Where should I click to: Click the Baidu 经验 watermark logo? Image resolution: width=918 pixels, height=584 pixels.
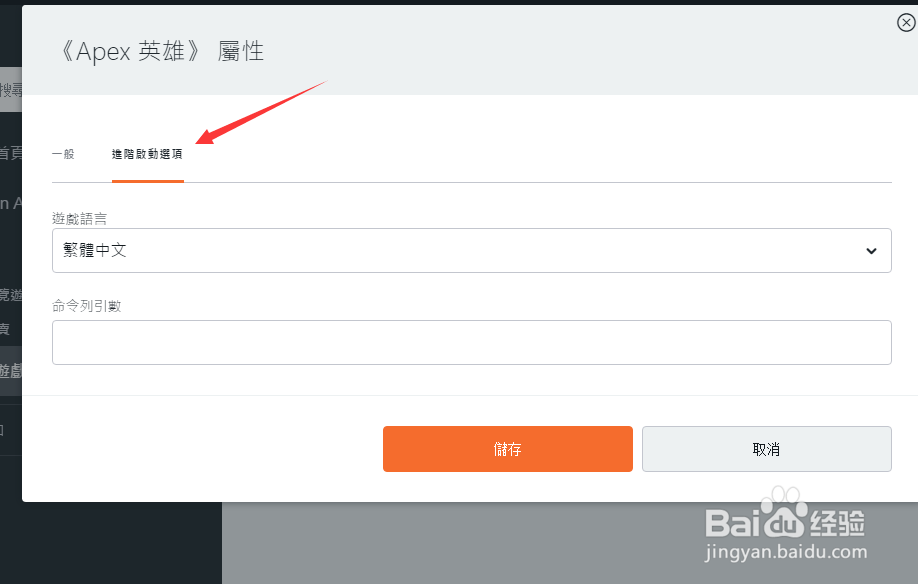pyautogui.click(x=785, y=523)
